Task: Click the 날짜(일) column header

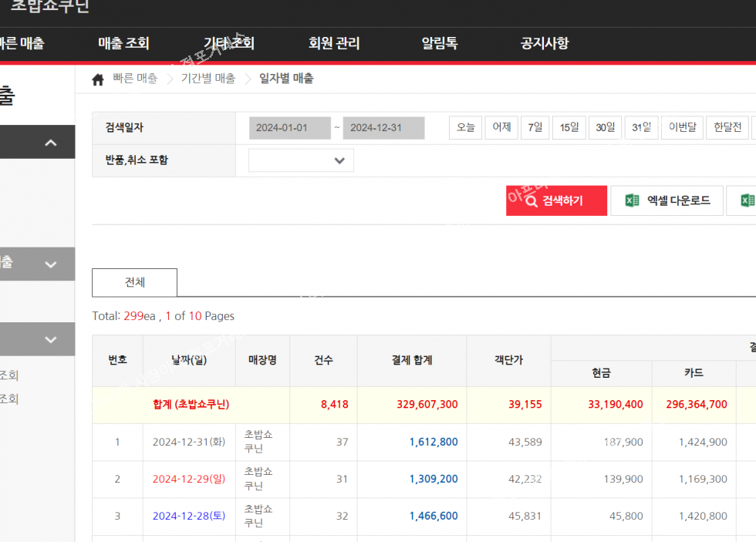Action: (x=189, y=360)
